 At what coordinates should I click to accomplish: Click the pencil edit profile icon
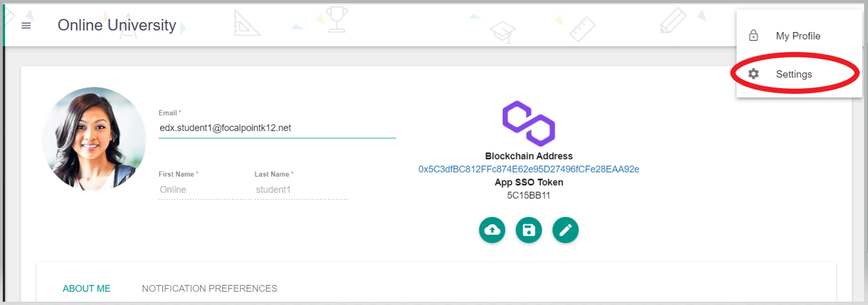pos(565,230)
